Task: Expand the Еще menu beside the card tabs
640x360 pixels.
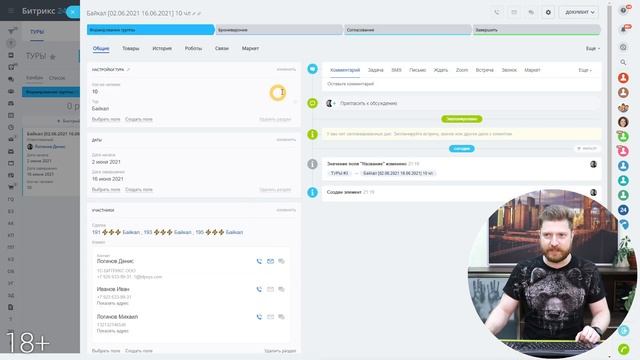Action: click(x=593, y=48)
